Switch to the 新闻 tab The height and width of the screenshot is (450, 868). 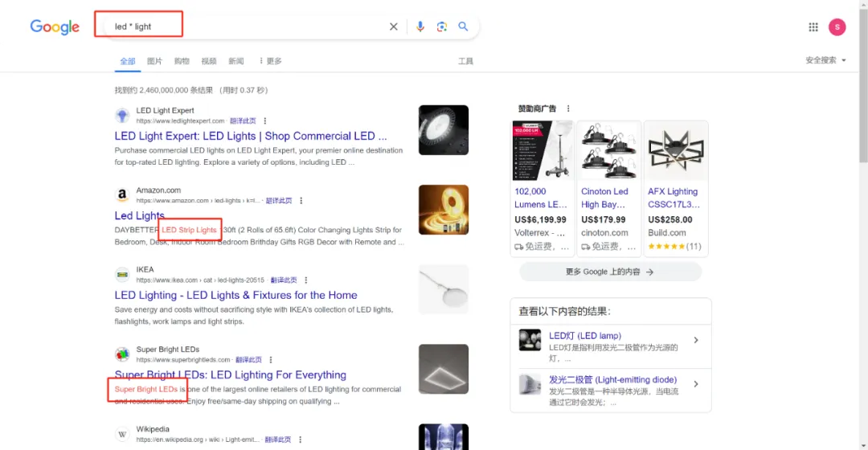click(235, 61)
